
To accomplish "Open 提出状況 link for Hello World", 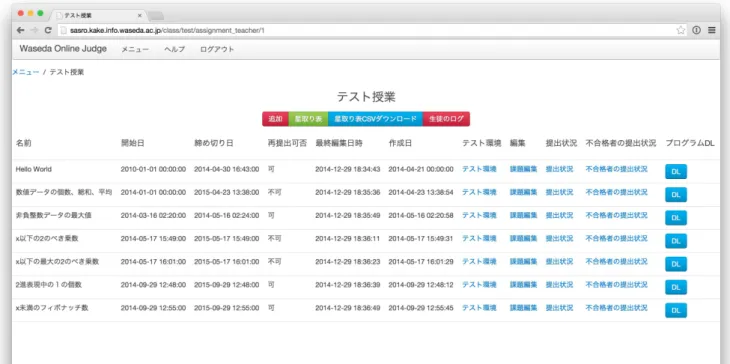I will click(560, 169).
